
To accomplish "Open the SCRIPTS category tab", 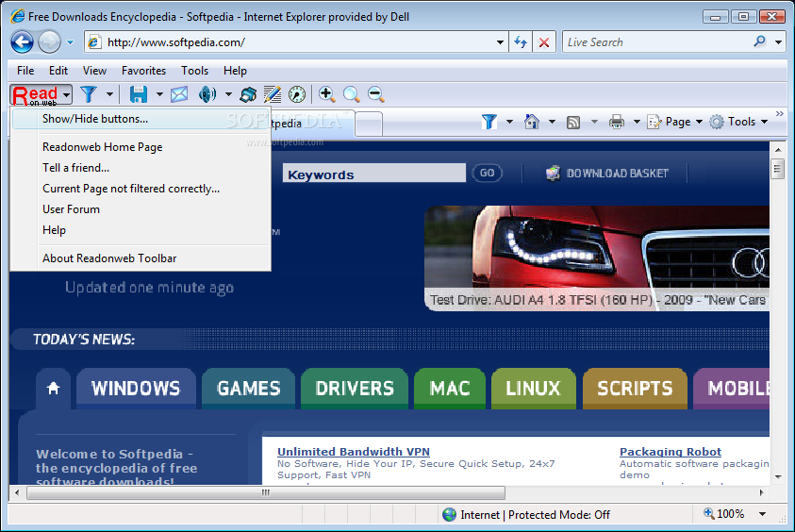I will (635, 389).
